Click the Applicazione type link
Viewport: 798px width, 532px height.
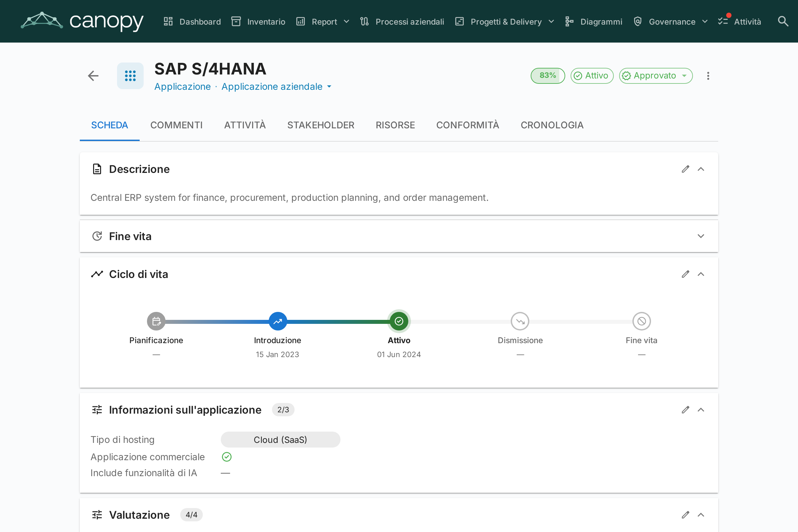coord(183,86)
